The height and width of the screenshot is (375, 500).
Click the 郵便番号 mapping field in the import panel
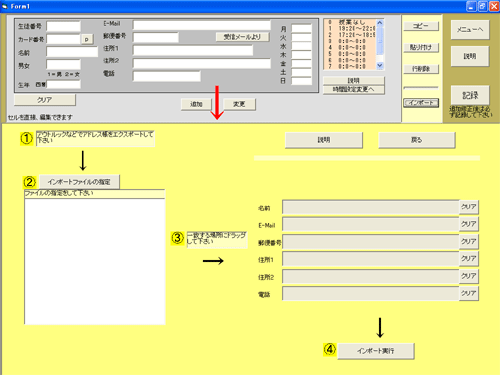(371, 242)
